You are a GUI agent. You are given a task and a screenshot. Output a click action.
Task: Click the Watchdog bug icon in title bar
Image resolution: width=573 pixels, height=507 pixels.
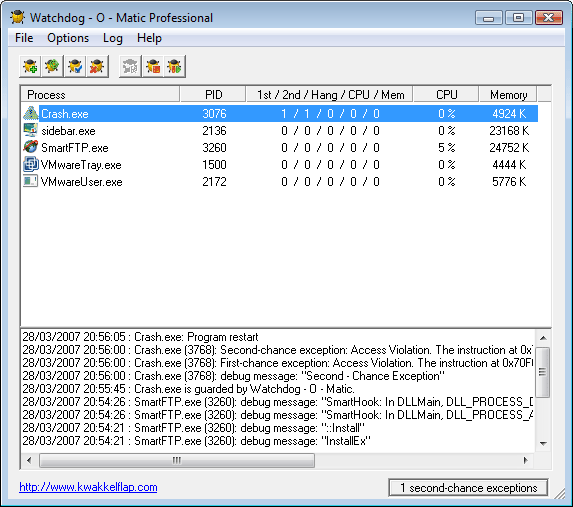point(17,17)
